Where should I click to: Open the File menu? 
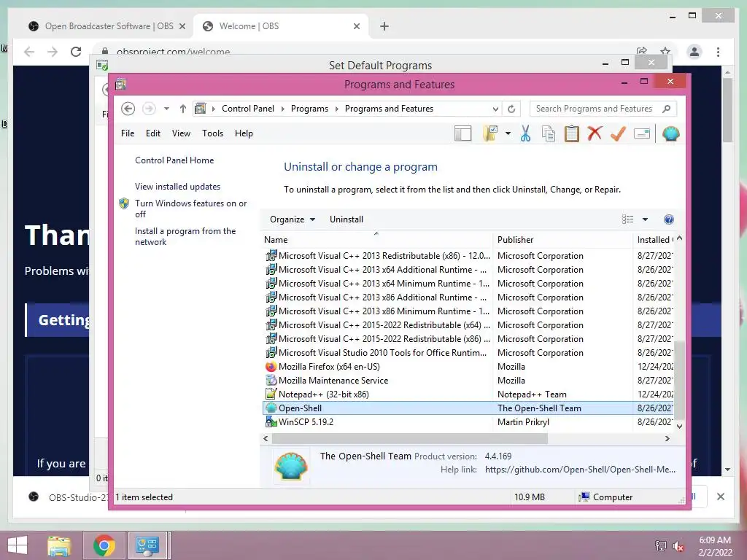[128, 133]
